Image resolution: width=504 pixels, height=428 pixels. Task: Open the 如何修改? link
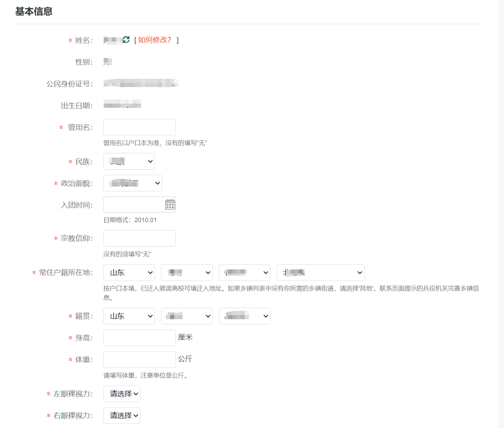pyautogui.click(x=155, y=40)
